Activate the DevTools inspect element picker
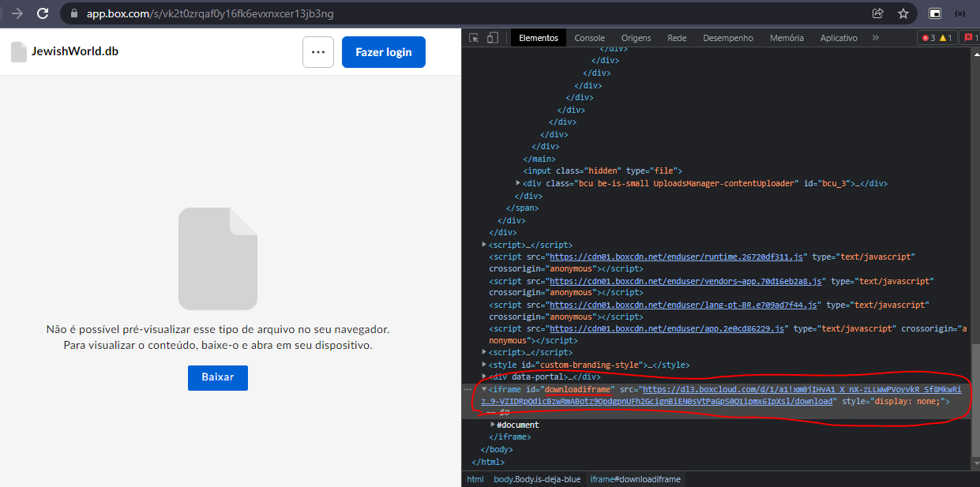This screenshot has width=980, height=487. (x=474, y=38)
